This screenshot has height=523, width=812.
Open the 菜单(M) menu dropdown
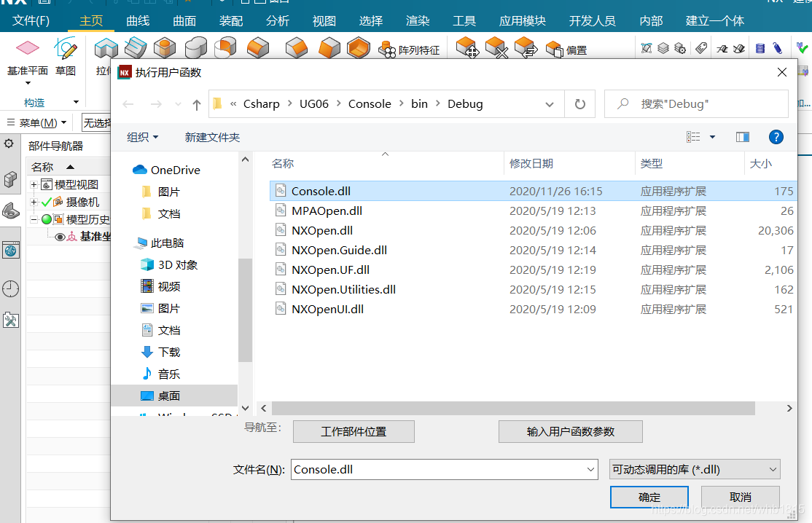[37, 122]
